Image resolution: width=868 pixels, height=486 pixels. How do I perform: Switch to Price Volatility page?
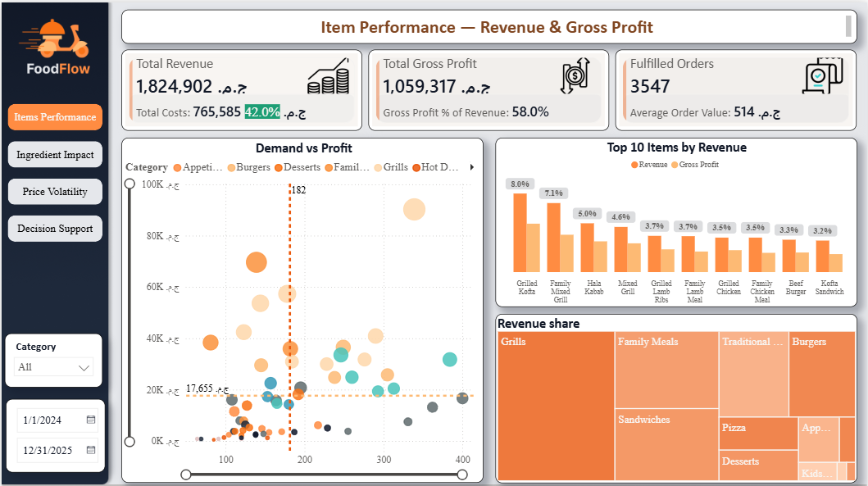pos(55,192)
